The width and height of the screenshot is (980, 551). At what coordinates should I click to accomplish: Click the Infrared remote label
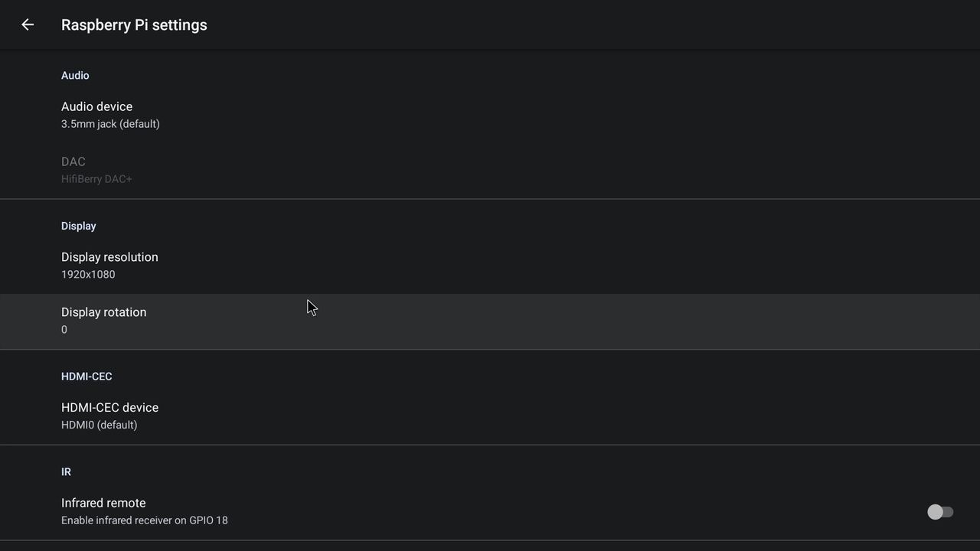103,503
